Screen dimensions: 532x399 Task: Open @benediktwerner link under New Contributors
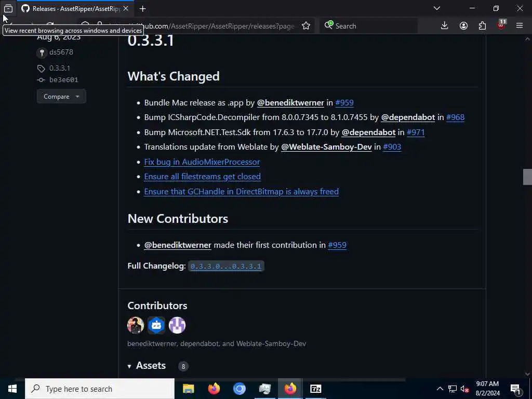coord(178,245)
